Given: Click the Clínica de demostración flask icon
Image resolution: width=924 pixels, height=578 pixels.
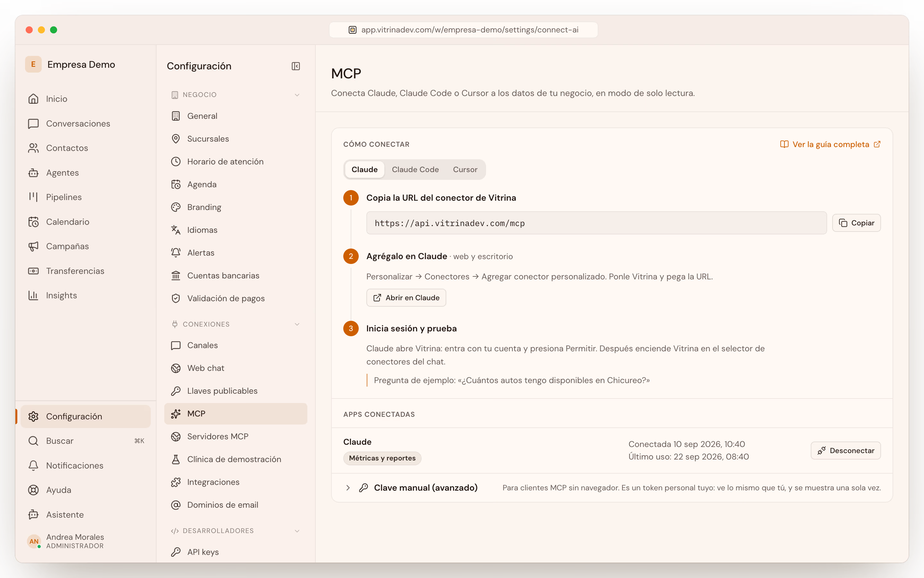Looking at the screenshot, I should point(175,459).
